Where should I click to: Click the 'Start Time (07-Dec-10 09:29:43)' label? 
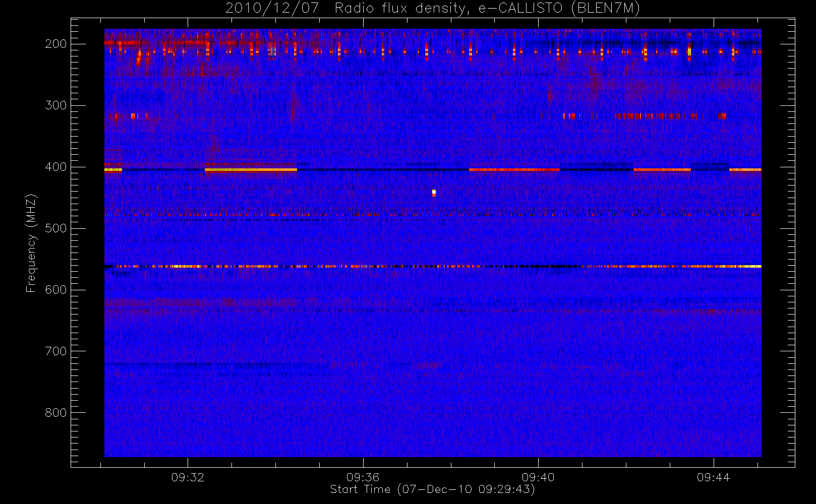(x=432, y=489)
